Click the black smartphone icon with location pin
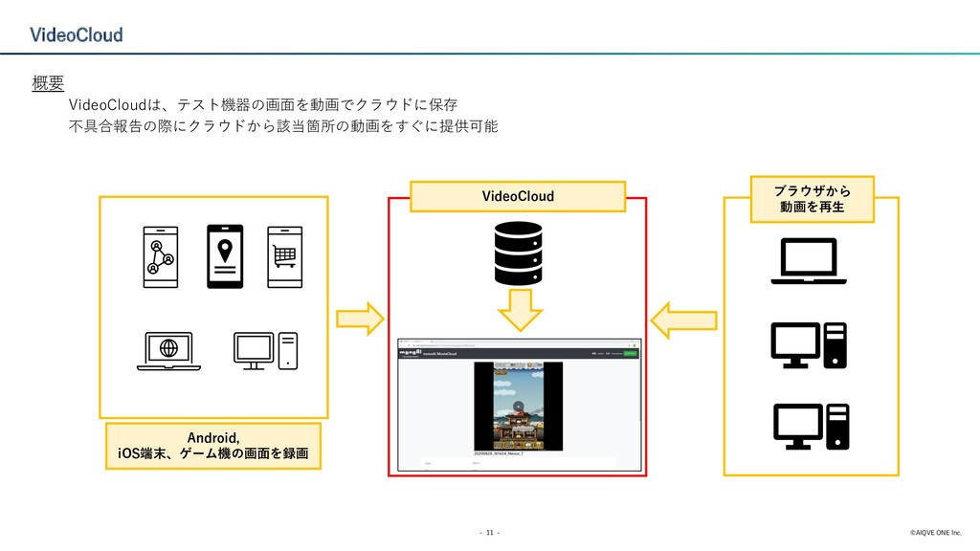 coord(225,256)
